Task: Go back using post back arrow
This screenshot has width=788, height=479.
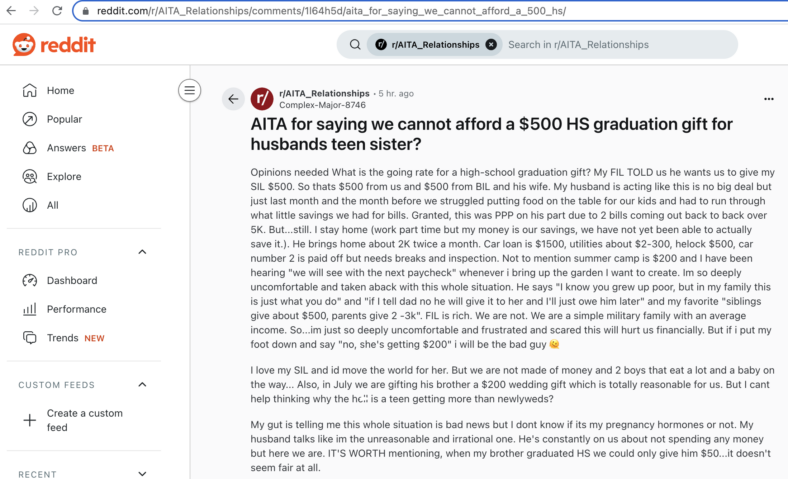Action: (233, 99)
